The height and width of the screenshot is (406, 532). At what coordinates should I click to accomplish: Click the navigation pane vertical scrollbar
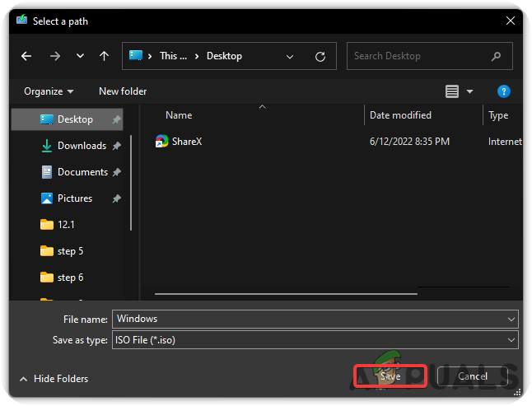coord(131,183)
